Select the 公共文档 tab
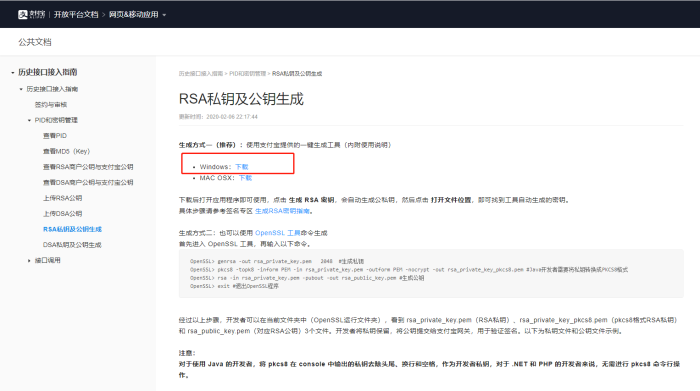The image size is (700, 391). tap(35, 42)
